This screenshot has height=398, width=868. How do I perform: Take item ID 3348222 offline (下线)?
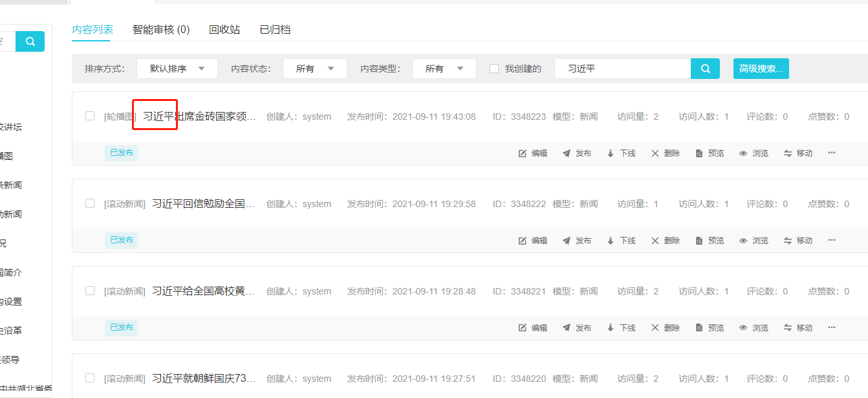click(x=621, y=241)
